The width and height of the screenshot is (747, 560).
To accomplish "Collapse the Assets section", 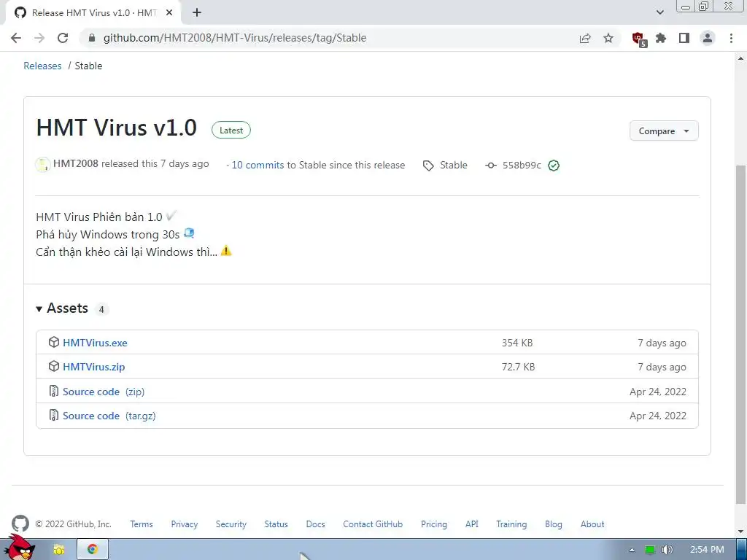I will click(x=63, y=308).
